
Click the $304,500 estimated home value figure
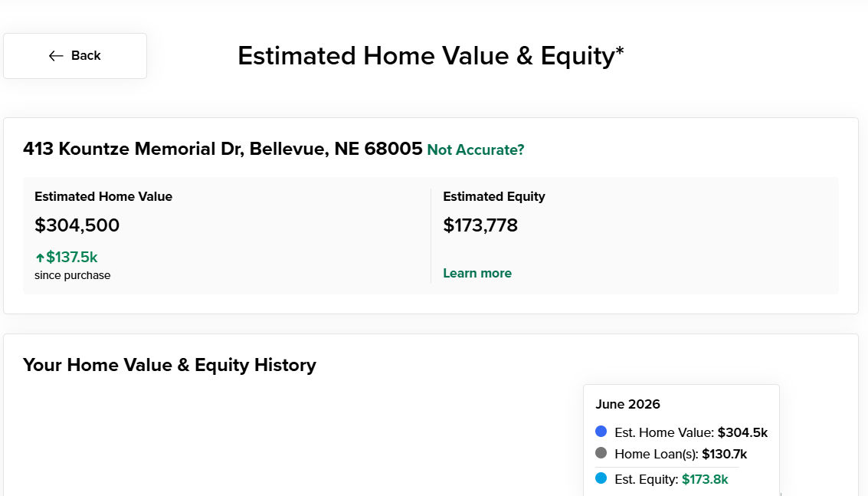[77, 225]
